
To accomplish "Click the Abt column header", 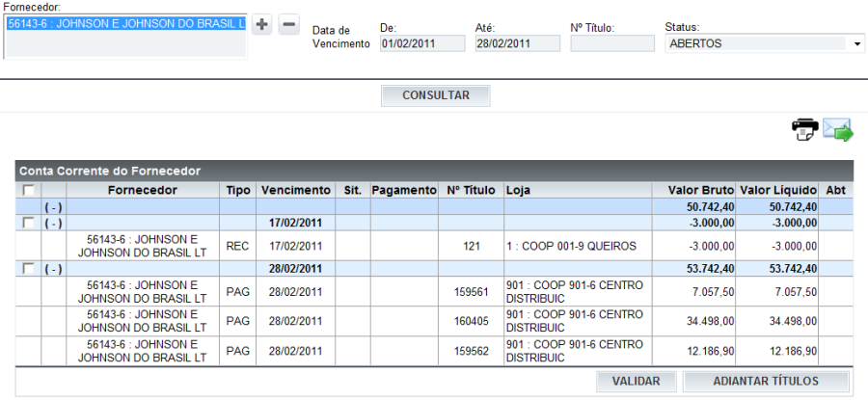I will pos(836,190).
